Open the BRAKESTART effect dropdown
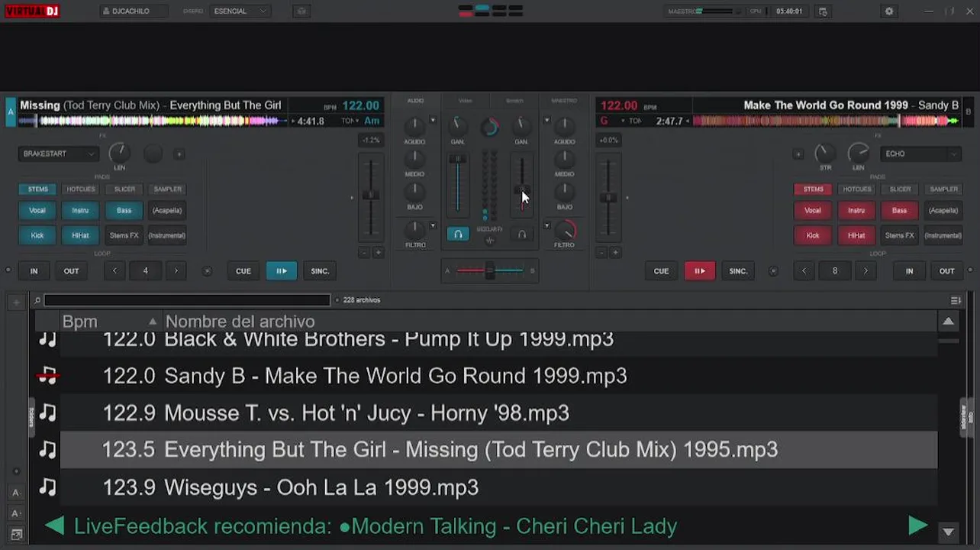 (x=59, y=154)
